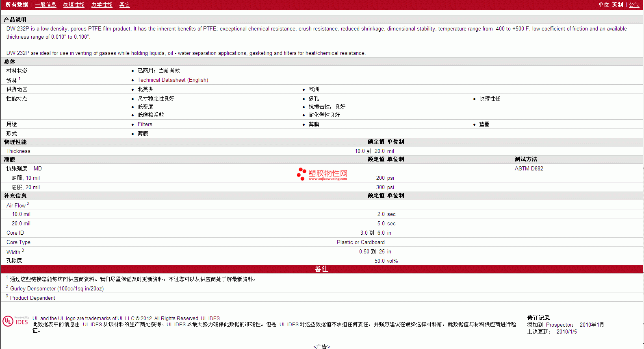Switch units to 公制

click(x=634, y=5)
